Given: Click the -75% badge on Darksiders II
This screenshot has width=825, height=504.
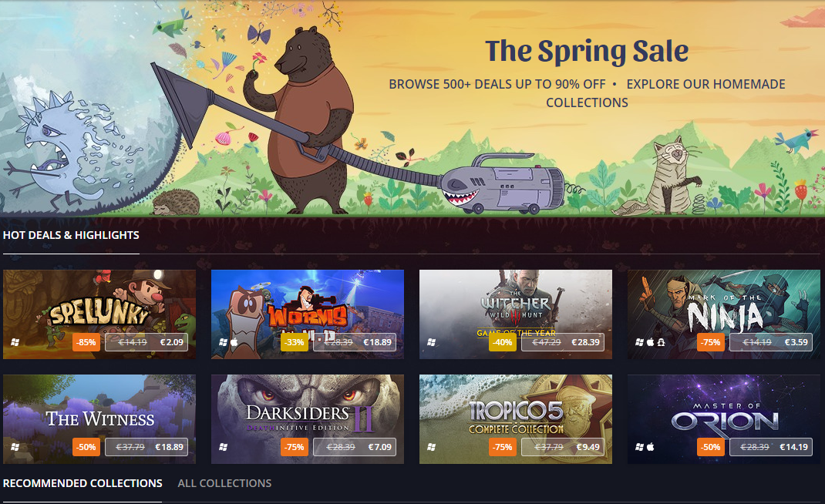Looking at the screenshot, I should click(x=295, y=447).
